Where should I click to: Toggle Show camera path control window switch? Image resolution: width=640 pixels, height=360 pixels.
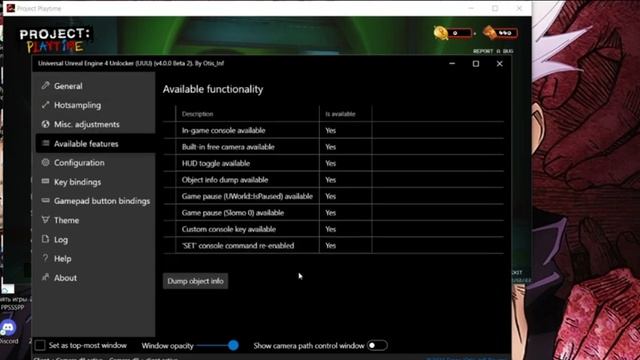[x=377, y=345]
